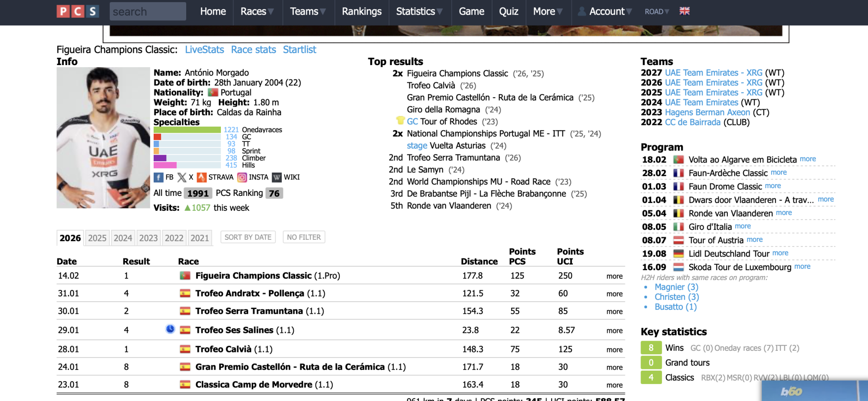
Task: Click the PCS logo in the top bar
Action: [77, 11]
